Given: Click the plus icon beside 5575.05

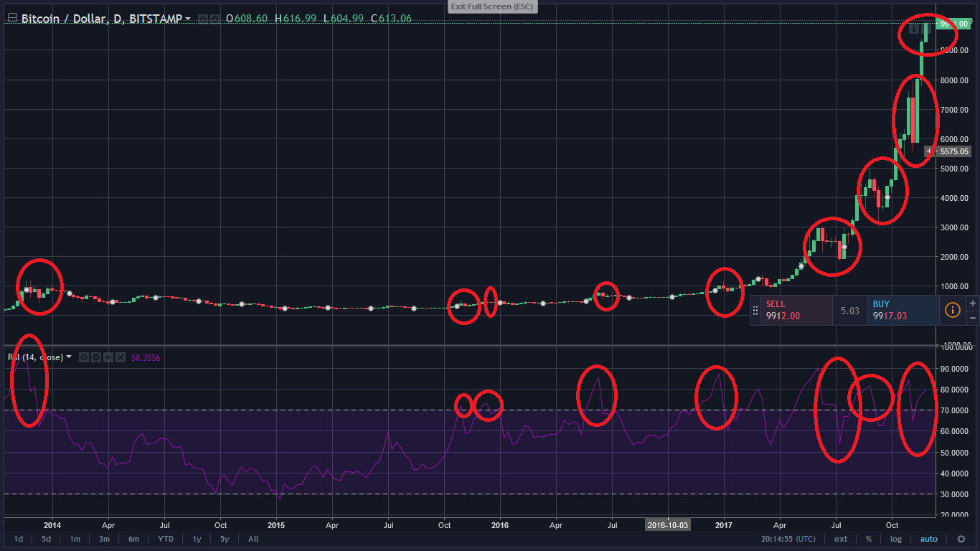Looking at the screenshot, I should click(929, 151).
